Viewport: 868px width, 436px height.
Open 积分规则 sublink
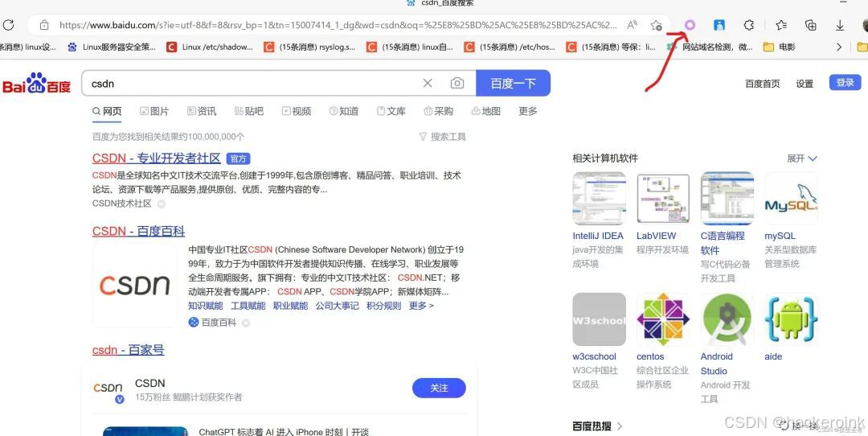[x=383, y=306]
